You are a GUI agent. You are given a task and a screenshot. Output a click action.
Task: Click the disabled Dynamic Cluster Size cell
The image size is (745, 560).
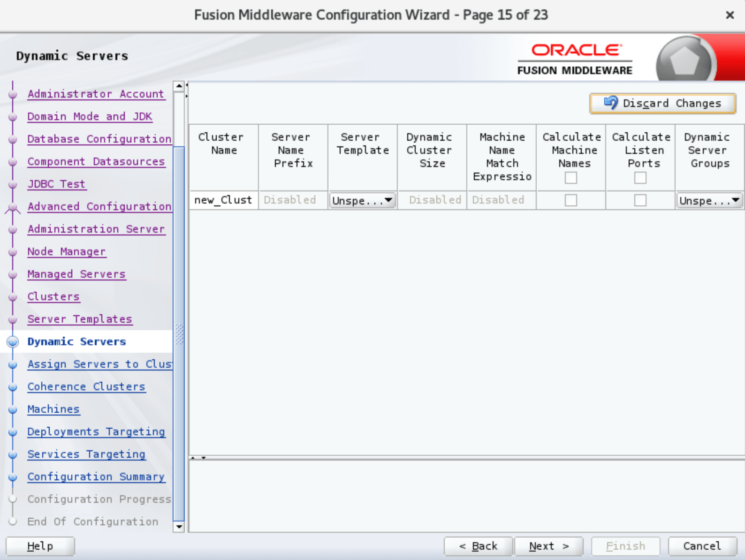(432, 200)
